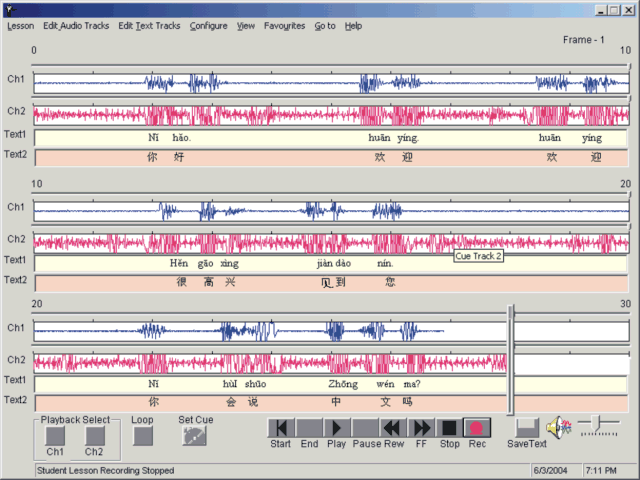
Task: Fast forward with the FF button
Action: 422,429
